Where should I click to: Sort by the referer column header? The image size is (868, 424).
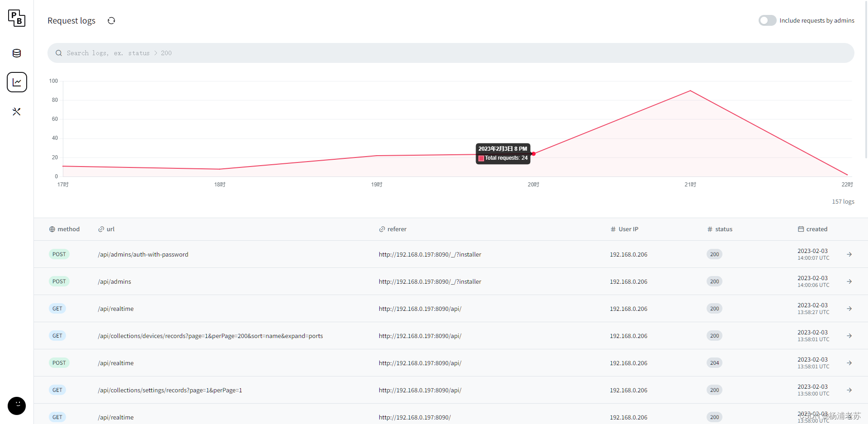click(392, 229)
